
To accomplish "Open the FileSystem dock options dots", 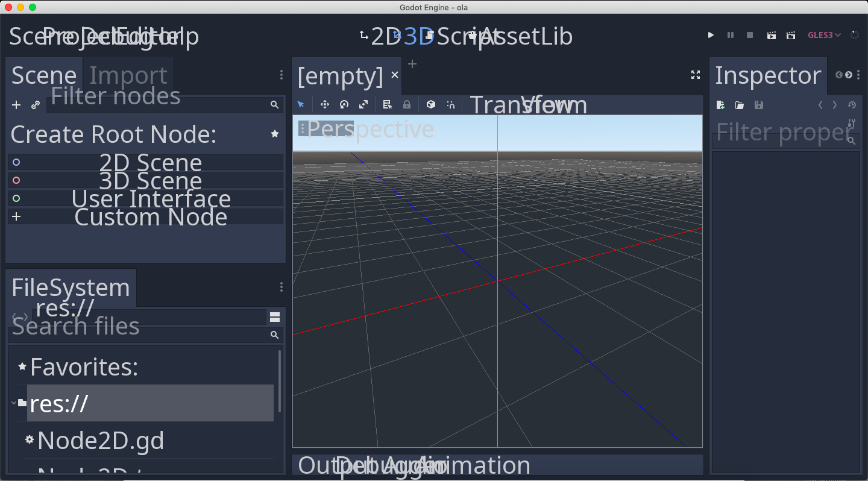I will [x=281, y=287].
